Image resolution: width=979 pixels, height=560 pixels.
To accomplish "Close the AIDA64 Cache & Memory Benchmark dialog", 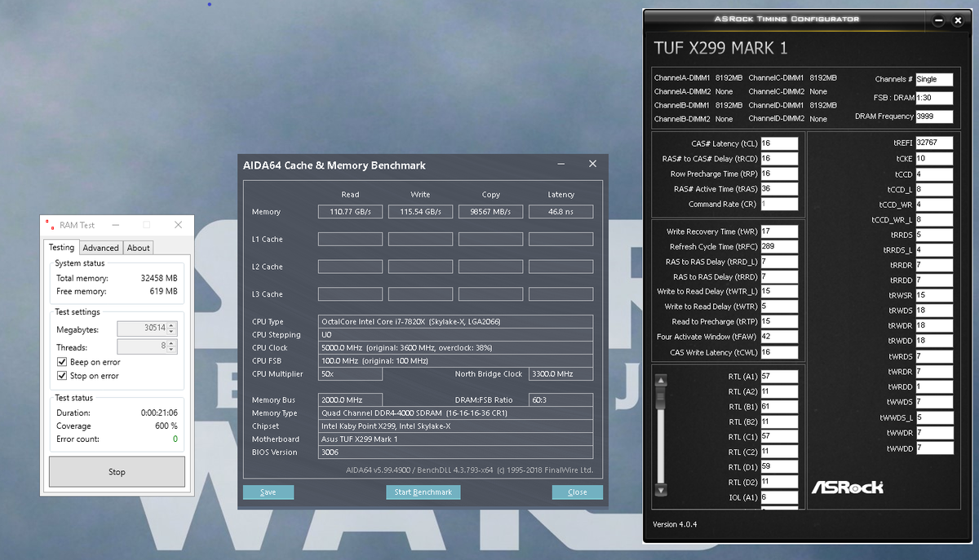I will point(593,164).
